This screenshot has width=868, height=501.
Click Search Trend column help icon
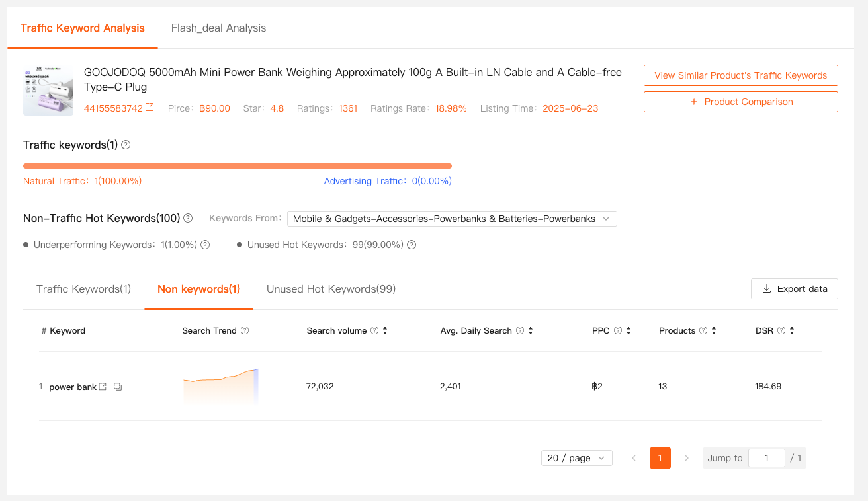point(245,330)
